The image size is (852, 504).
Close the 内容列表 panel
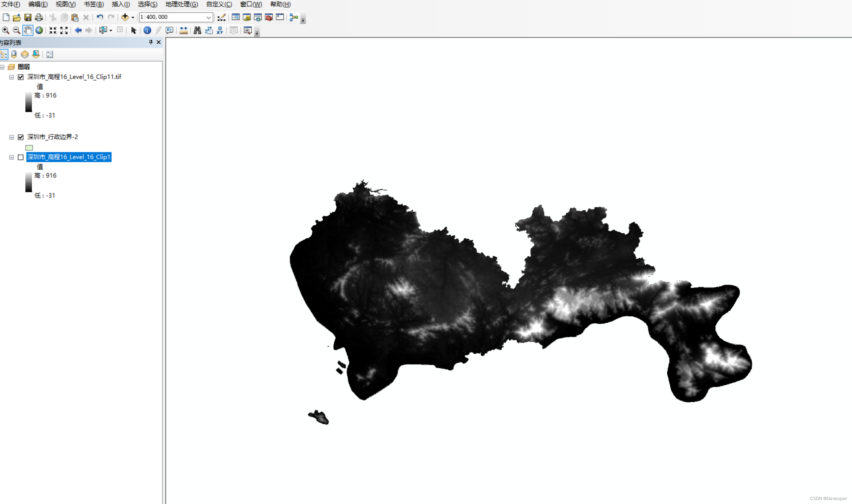pyautogui.click(x=158, y=42)
